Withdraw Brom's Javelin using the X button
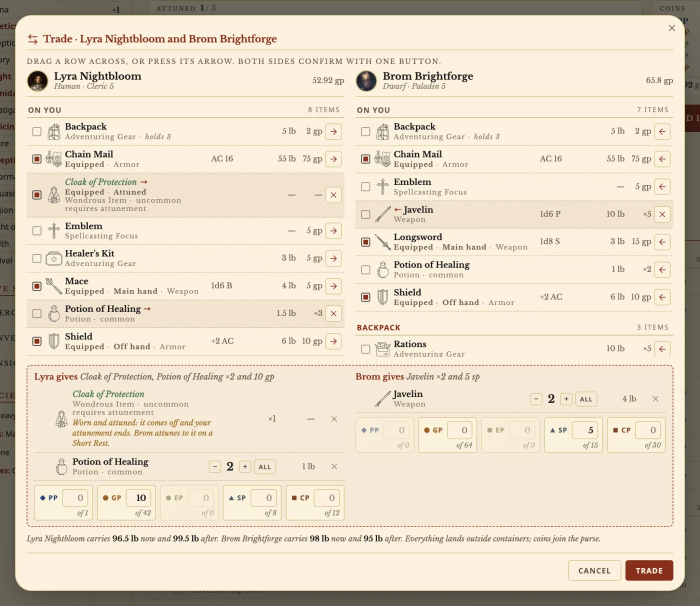This screenshot has height=606, width=700. 662,214
